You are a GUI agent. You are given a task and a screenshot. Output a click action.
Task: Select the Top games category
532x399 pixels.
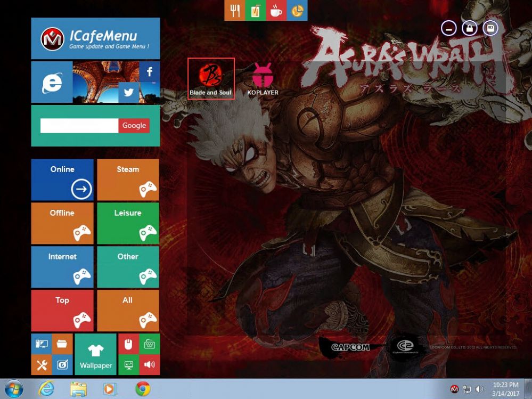pyautogui.click(x=62, y=311)
